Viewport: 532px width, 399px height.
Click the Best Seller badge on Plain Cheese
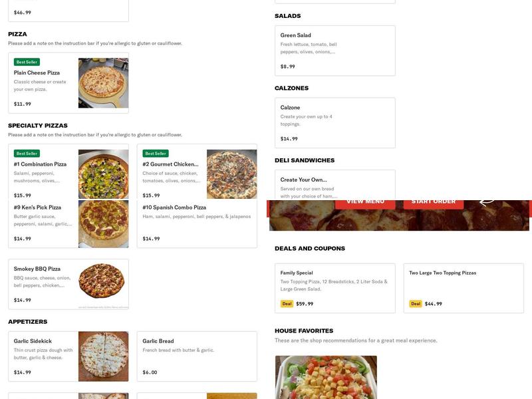pos(27,62)
